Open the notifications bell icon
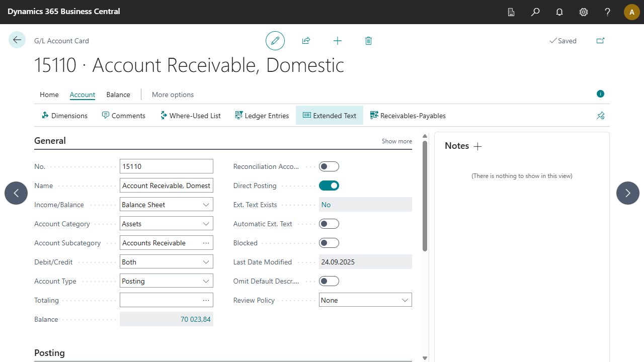 (x=559, y=12)
